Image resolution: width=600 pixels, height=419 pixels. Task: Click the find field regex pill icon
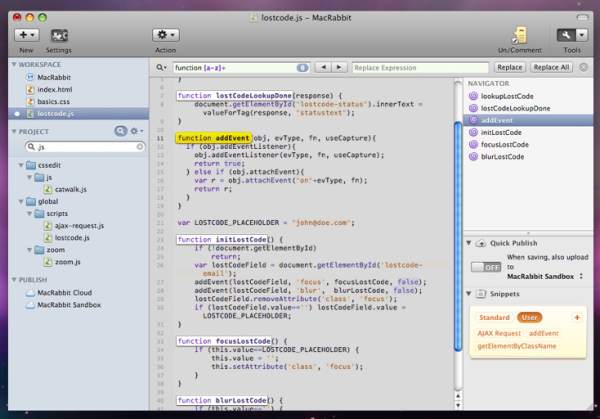tap(302, 68)
